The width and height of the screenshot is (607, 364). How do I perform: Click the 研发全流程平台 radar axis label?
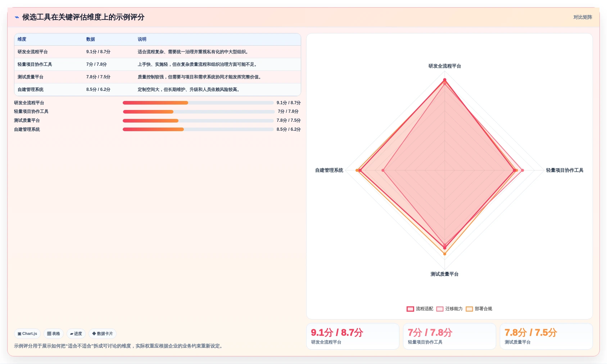point(445,66)
